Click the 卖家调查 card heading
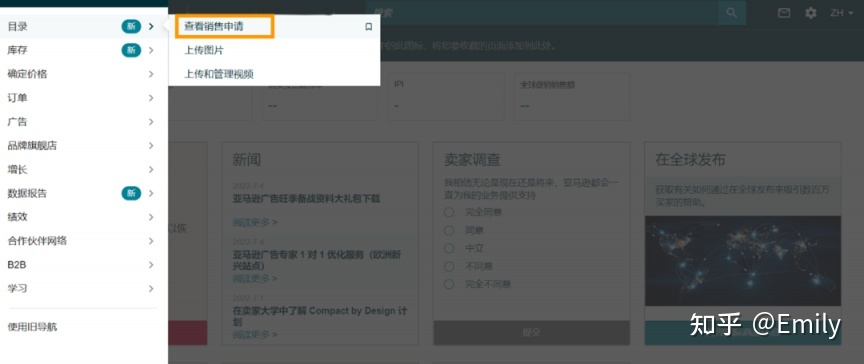The width and height of the screenshot is (864, 364). (472, 160)
